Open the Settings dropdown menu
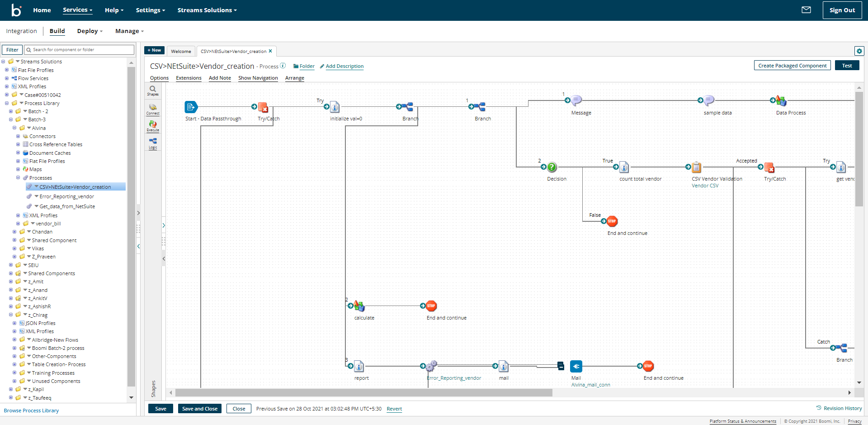Screen dimensions: 868x425 click(151, 10)
